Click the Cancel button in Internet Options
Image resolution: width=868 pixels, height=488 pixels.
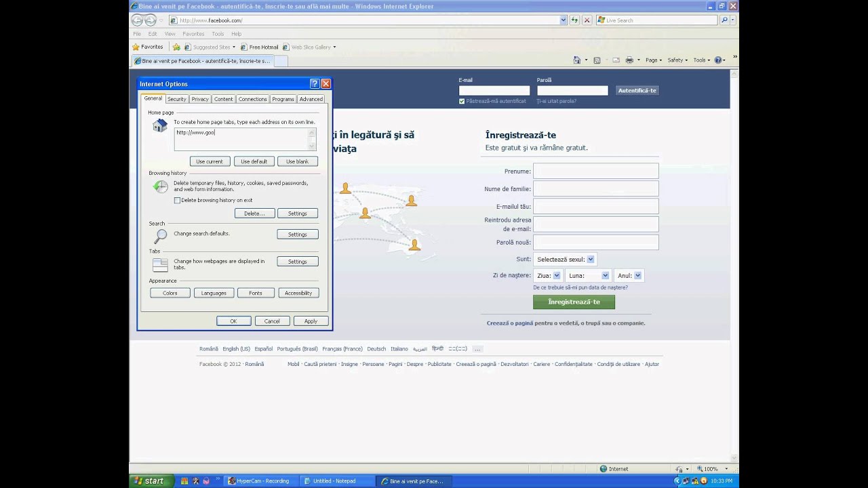pyautogui.click(x=272, y=321)
